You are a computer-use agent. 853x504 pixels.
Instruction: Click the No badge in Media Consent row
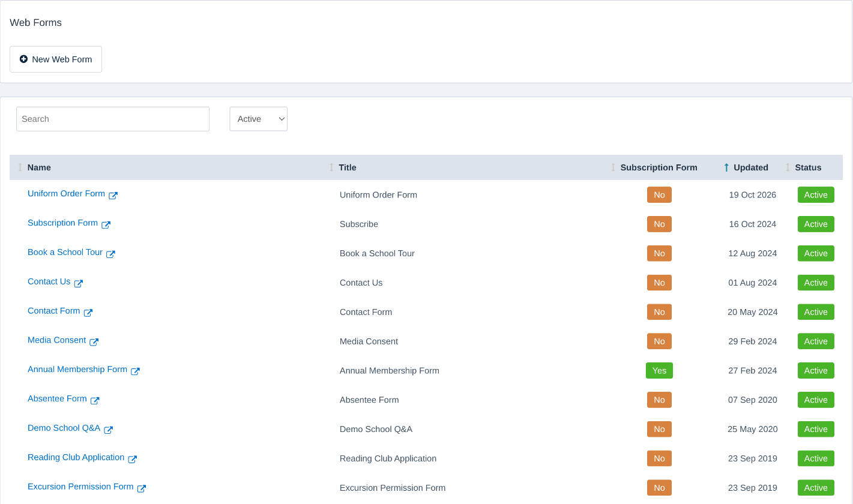(x=659, y=341)
